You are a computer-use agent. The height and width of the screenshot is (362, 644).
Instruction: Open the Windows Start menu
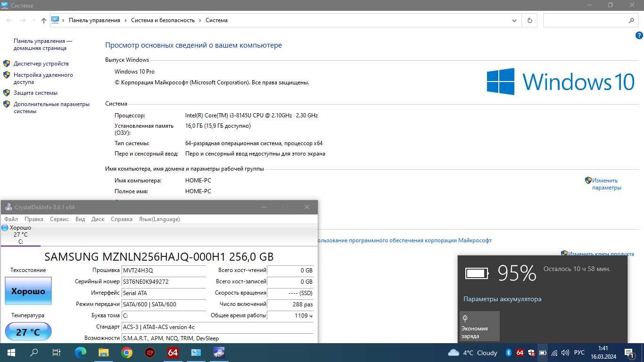(x=11, y=353)
